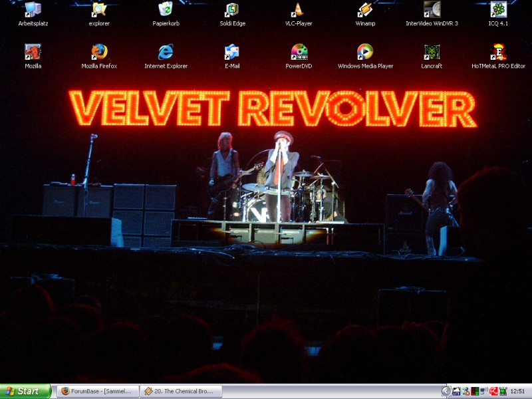Screen dimensions: 532x399
Task: Select the Mozilla Firefox shortcut
Action: [x=99, y=57]
